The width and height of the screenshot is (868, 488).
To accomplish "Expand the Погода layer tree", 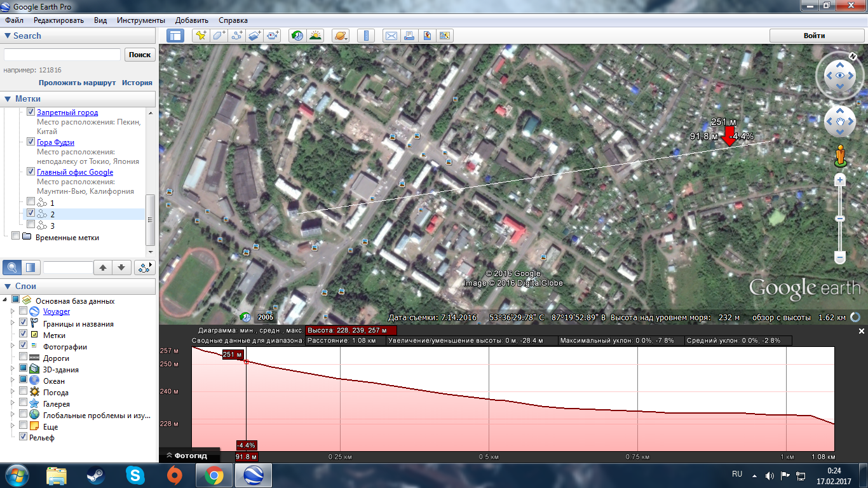I will 11,392.
